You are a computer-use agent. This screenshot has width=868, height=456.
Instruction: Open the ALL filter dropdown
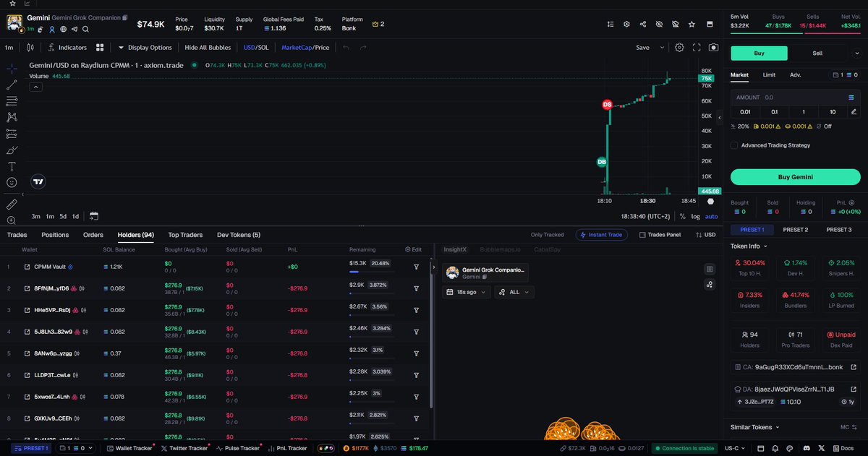[x=514, y=292]
